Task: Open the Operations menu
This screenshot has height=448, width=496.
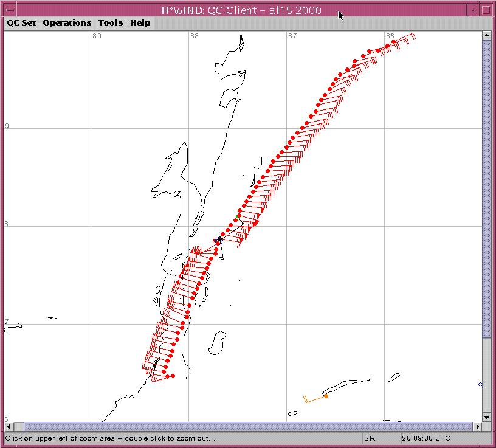Action: [67, 23]
